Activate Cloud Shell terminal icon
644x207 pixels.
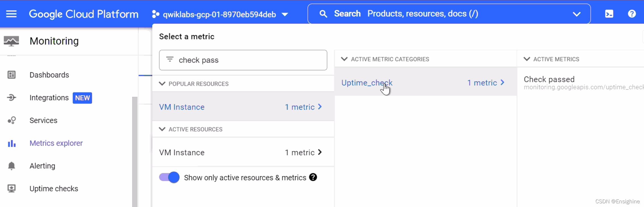[x=609, y=14]
